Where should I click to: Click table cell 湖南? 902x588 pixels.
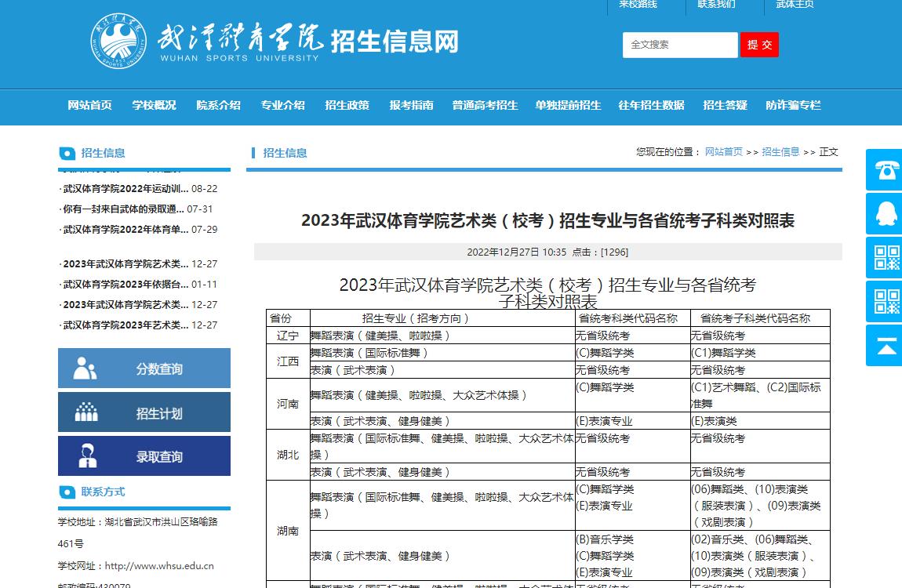pos(288,531)
